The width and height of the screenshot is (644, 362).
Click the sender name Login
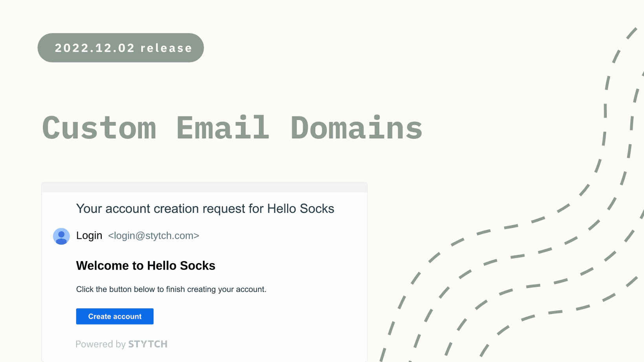point(89,236)
